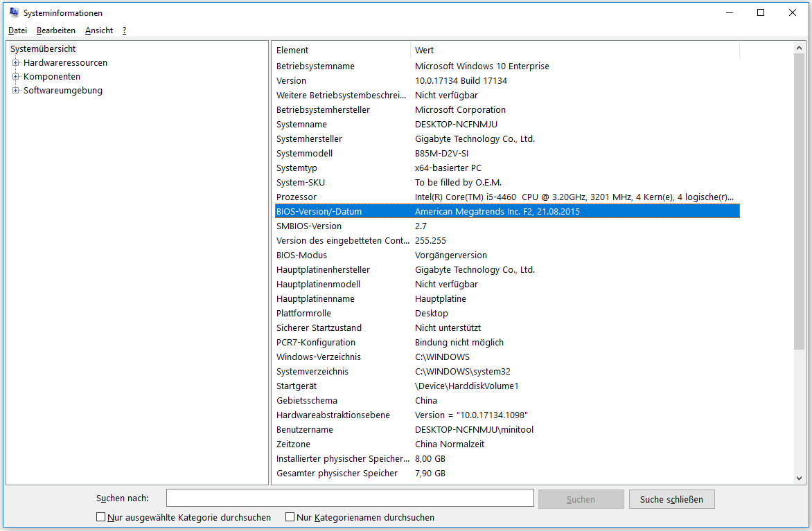Toggle Nur ausgewählte Kategorie durchsuchen checkbox
This screenshot has width=812, height=531.
tap(101, 516)
